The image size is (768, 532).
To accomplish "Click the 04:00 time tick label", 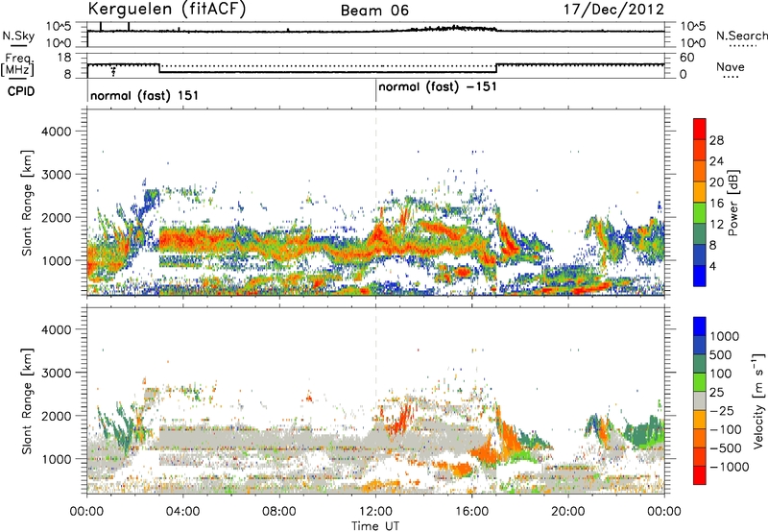I will pyautogui.click(x=182, y=512).
